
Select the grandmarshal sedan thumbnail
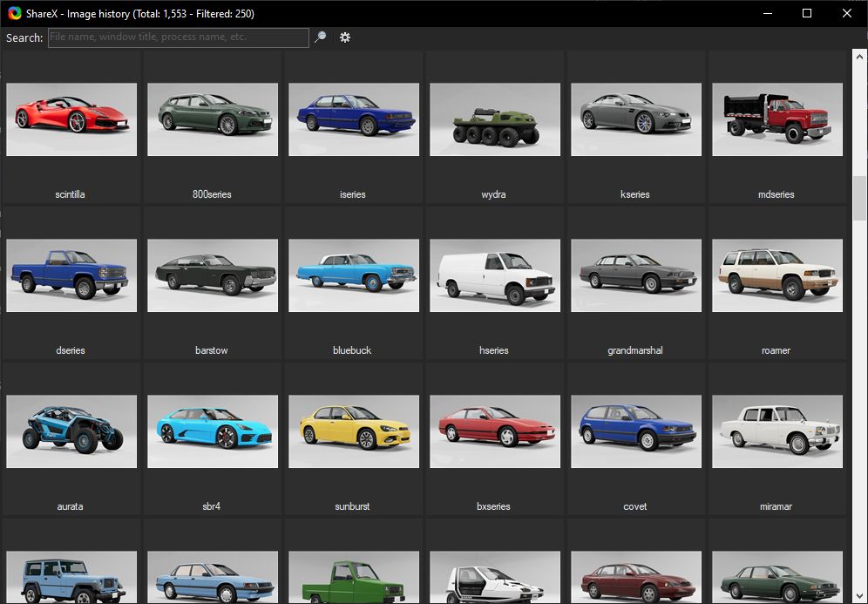tap(636, 275)
